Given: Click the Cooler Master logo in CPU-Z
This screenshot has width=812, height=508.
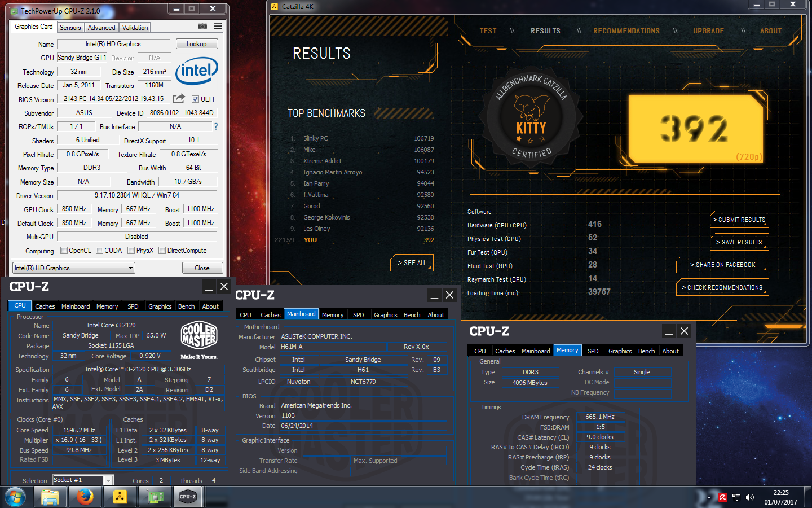Looking at the screenshot, I should click(199, 340).
